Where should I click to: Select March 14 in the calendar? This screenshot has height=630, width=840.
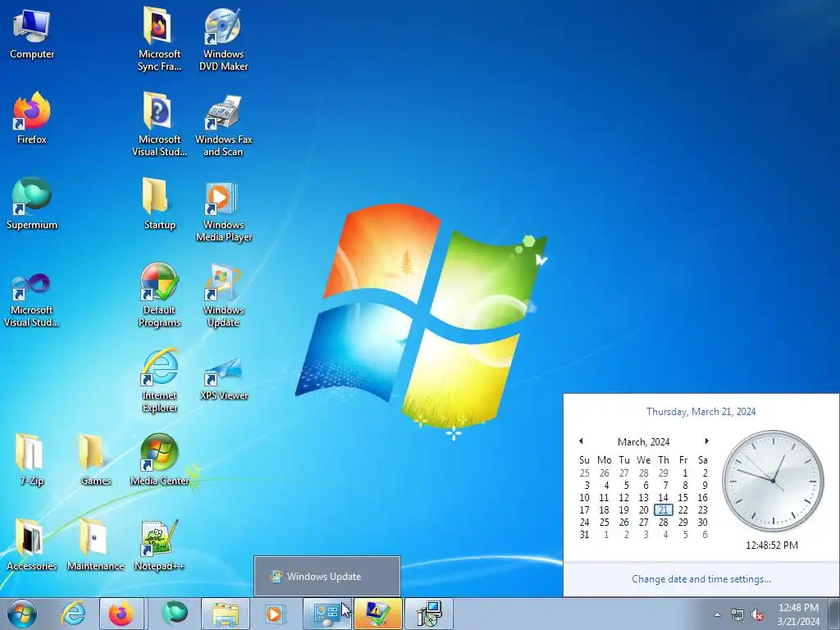[x=663, y=498]
